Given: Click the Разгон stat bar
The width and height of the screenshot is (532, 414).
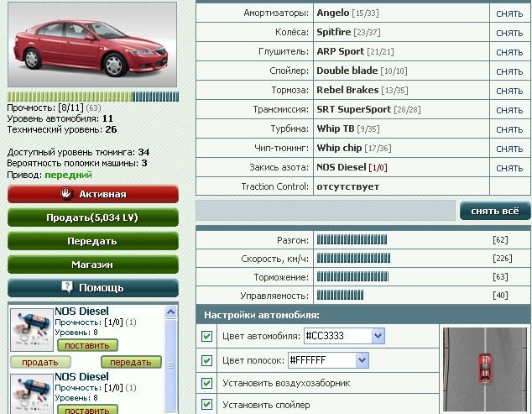Looking at the screenshot, I should pyautogui.click(x=352, y=240).
